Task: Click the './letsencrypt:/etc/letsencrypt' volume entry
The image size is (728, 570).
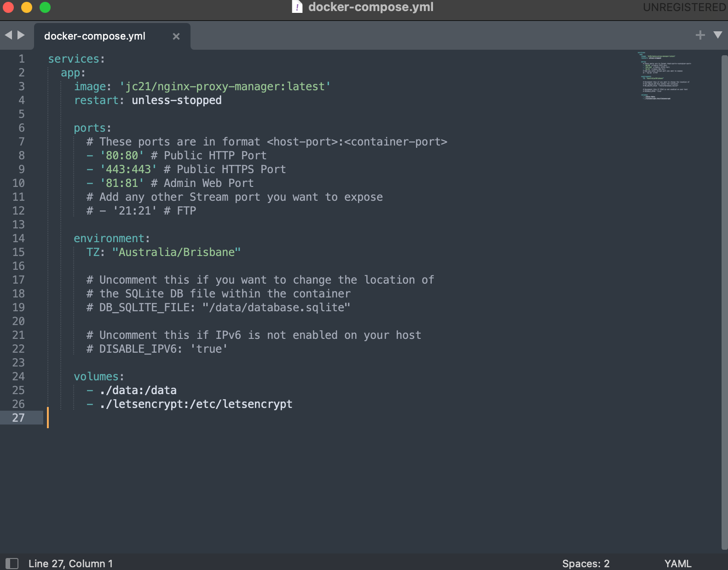Action: click(x=196, y=404)
